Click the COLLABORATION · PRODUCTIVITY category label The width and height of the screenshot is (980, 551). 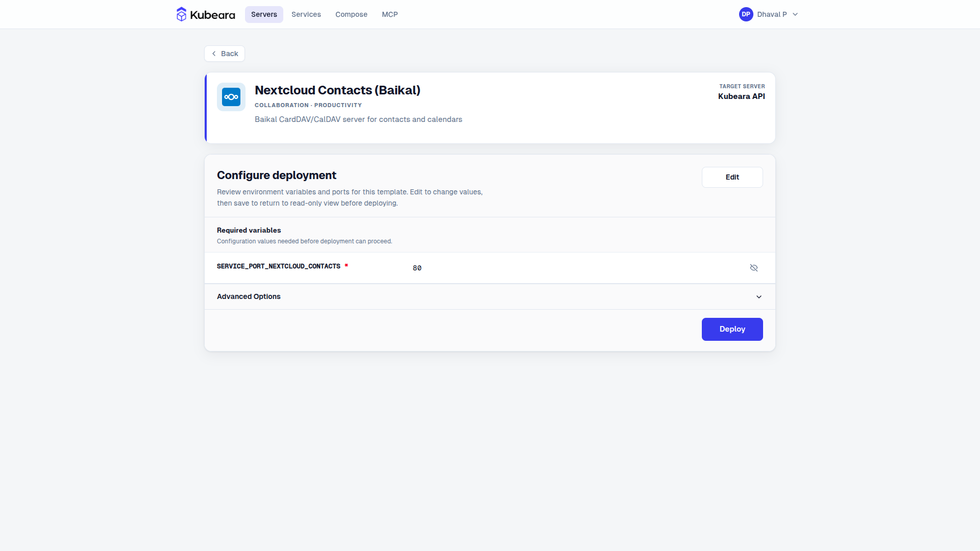[x=308, y=105]
